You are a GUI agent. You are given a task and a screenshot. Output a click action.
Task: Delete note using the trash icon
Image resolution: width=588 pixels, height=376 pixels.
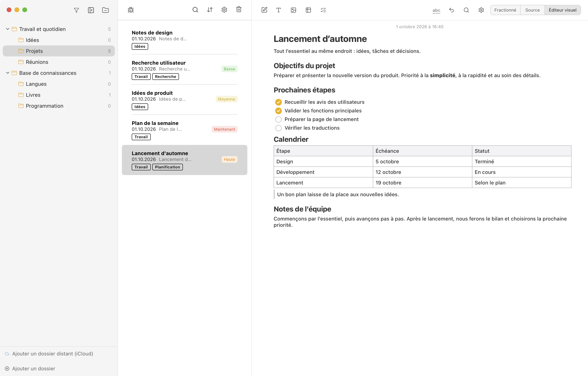(x=239, y=10)
